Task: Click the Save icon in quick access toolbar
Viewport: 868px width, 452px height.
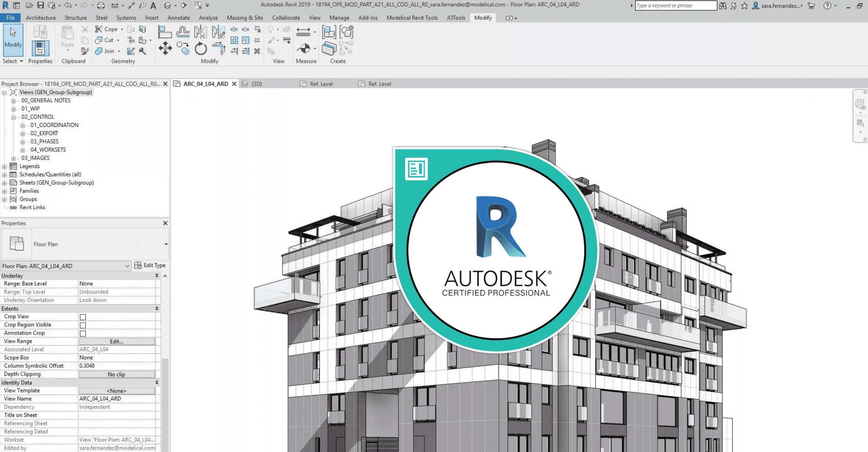Action: (40, 5)
